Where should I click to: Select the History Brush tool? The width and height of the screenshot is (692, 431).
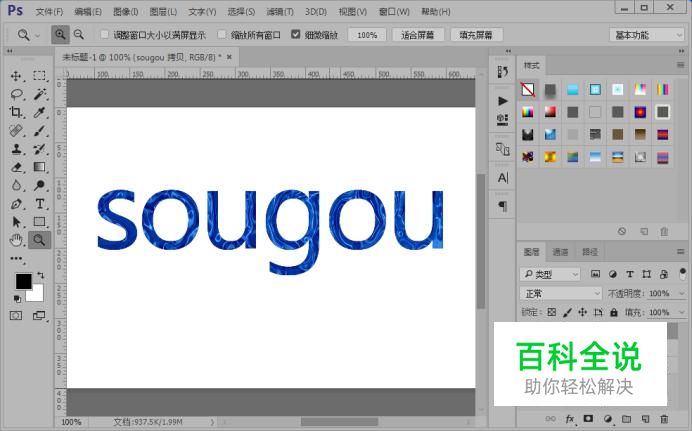(x=39, y=149)
